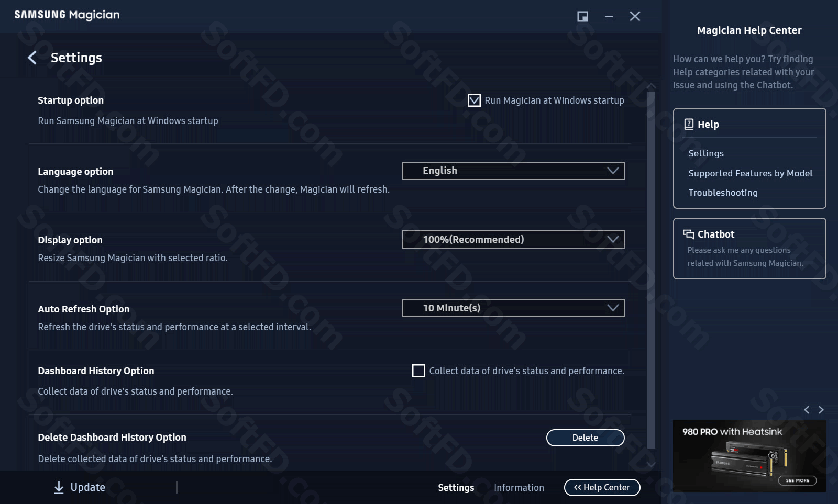This screenshot has width=838, height=504.
Task: Click the Language option heading
Action: (75, 172)
